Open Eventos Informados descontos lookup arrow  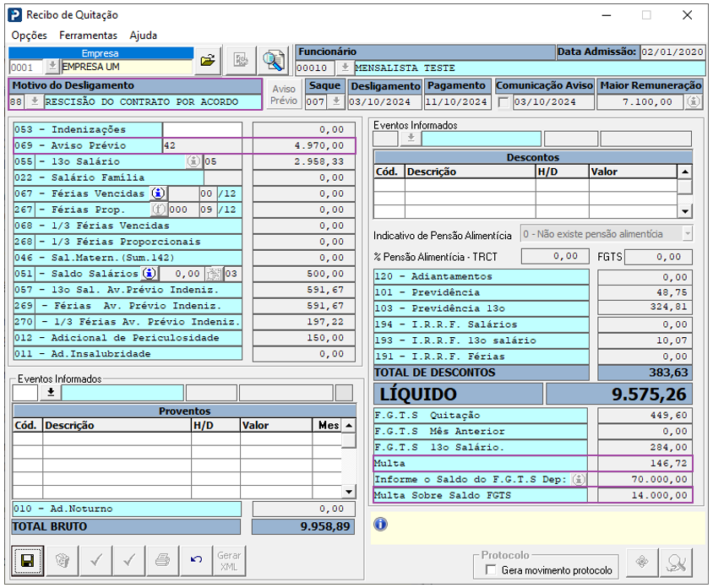[x=411, y=139]
